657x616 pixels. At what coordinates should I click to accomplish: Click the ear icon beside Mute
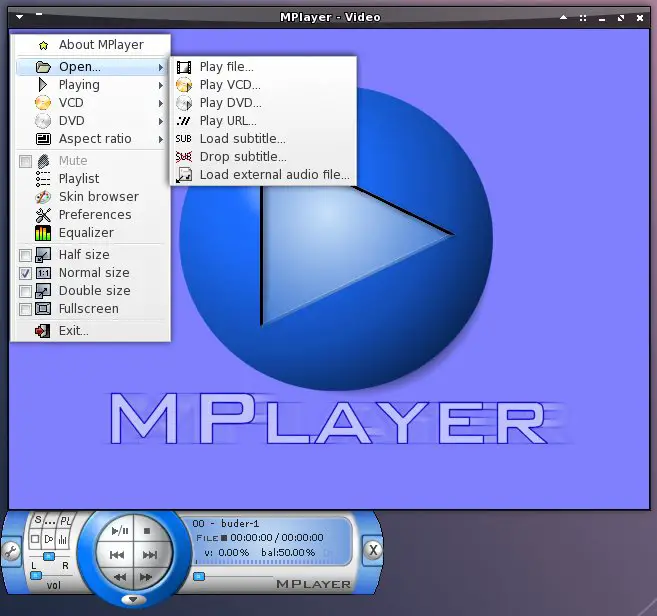[x=43, y=161]
